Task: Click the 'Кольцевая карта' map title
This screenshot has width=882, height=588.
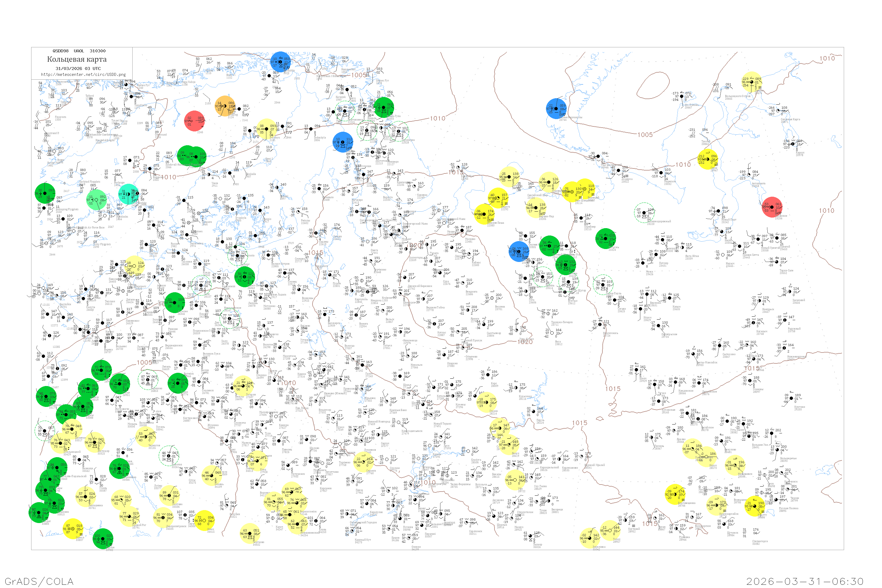Action: [77, 59]
